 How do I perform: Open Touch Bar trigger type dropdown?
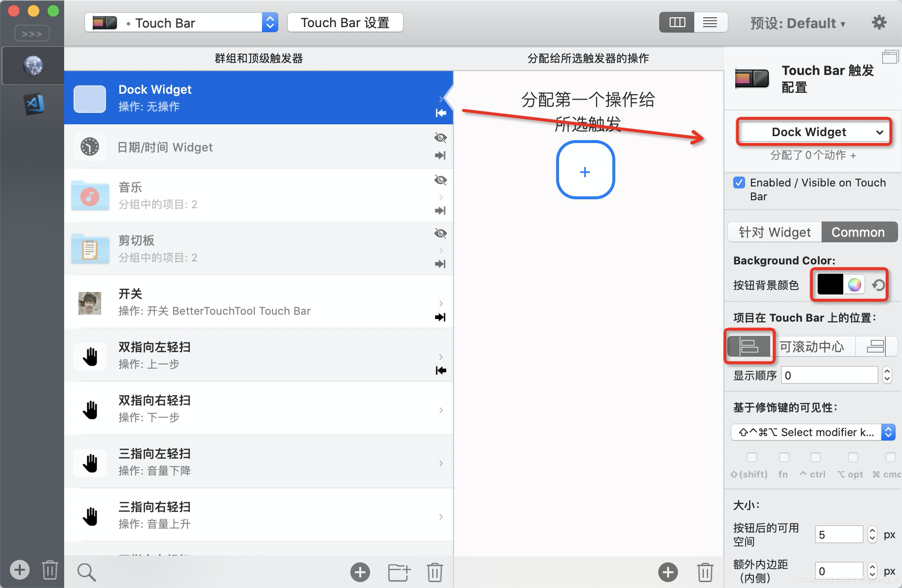tap(182, 23)
